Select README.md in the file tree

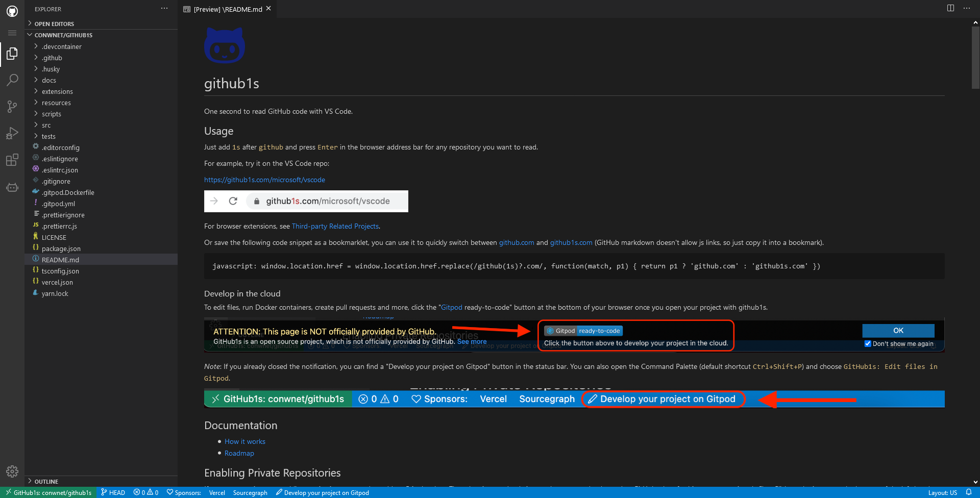click(101, 260)
